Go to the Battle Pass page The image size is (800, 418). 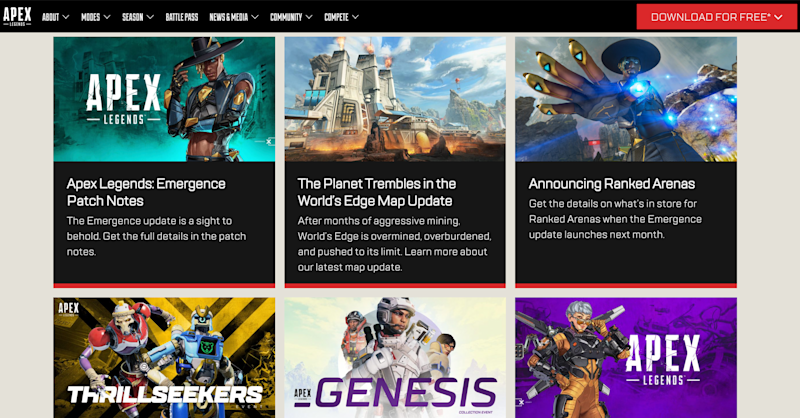(182, 17)
